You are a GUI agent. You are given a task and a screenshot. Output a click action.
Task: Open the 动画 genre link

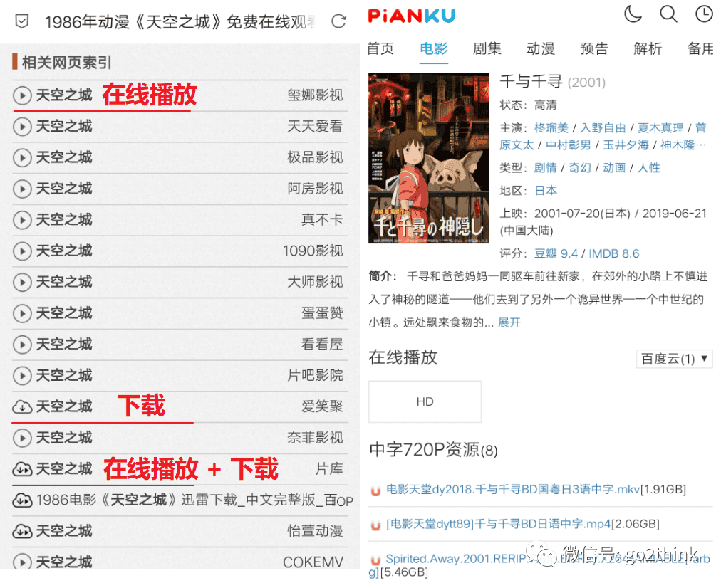[614, 168]
